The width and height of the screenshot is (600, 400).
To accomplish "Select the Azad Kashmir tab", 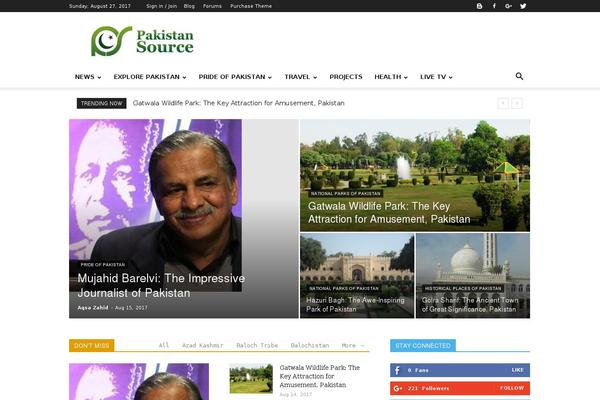I will tap(202, 345).
